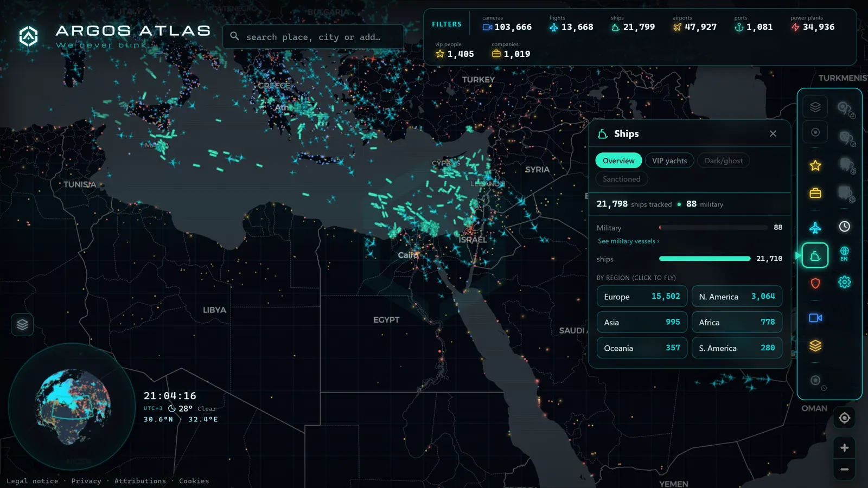
Task: Open the orange stacked layers sidebar icon
Action: tap(815, 345)
